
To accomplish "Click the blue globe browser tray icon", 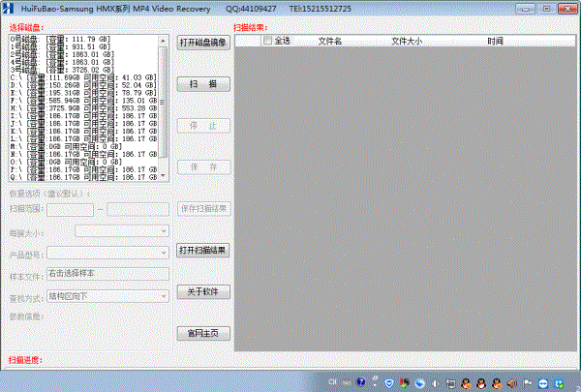I will [420, 383].
